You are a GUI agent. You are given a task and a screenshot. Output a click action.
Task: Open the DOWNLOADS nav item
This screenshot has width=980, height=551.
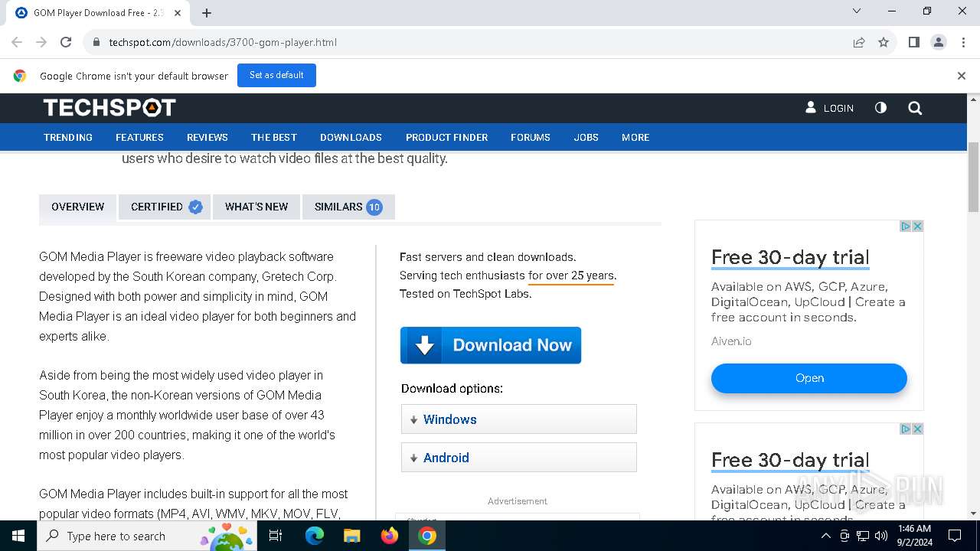tap(351, 137)
